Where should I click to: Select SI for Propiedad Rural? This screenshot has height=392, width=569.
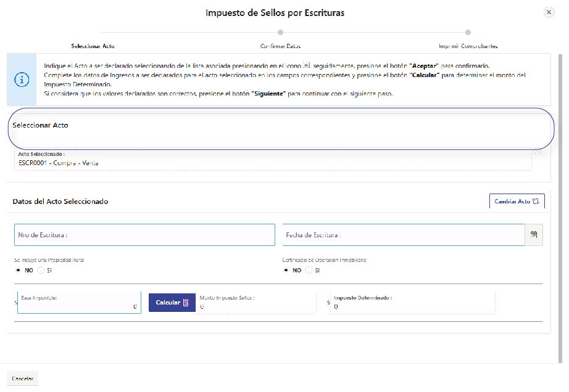41,270
